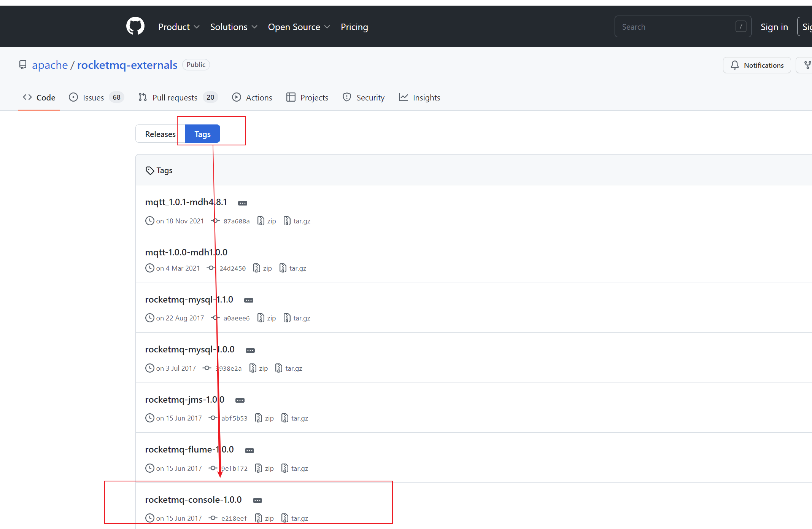Viewport: 812px width, 529px height.
Task: Open commit e218eef
Action: pyautogui.click(x=229, y=518)
